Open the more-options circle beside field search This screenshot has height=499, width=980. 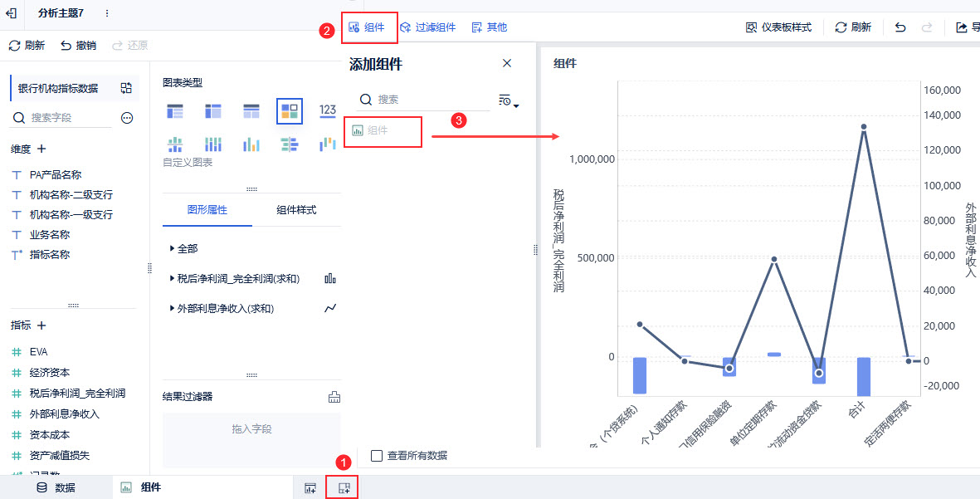[x=128, y=118]
